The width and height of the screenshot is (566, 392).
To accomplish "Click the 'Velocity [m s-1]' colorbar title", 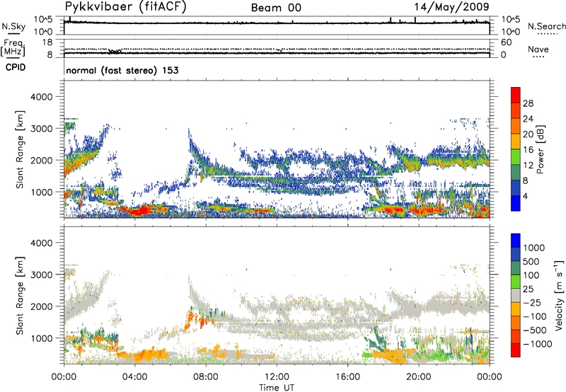I will pyautogui.click(x=559, y=295).
